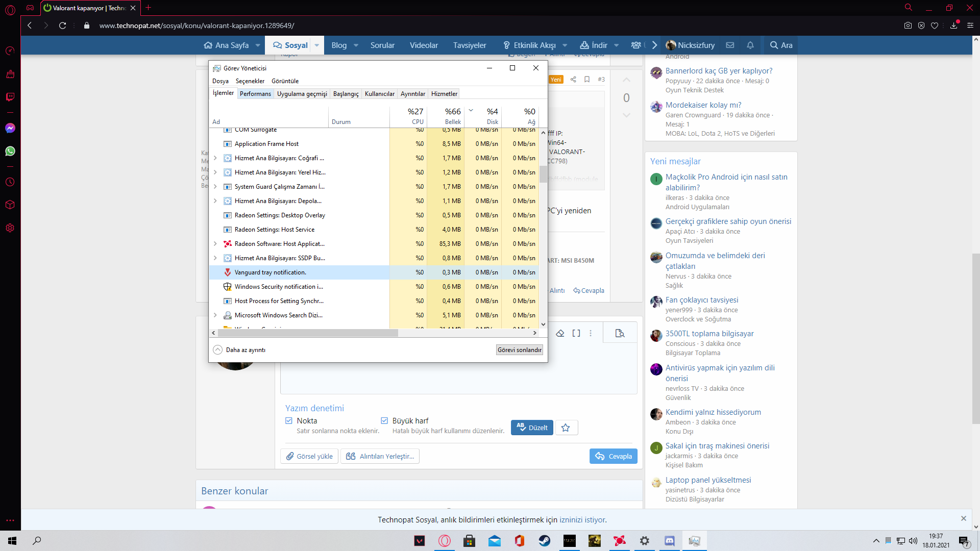Open the Seçenekler menu

tap(250, 81)
